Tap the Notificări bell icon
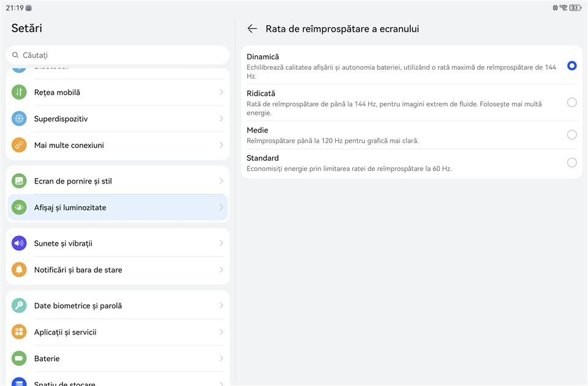The image size is (588, 386). click(x=19, y=270)
